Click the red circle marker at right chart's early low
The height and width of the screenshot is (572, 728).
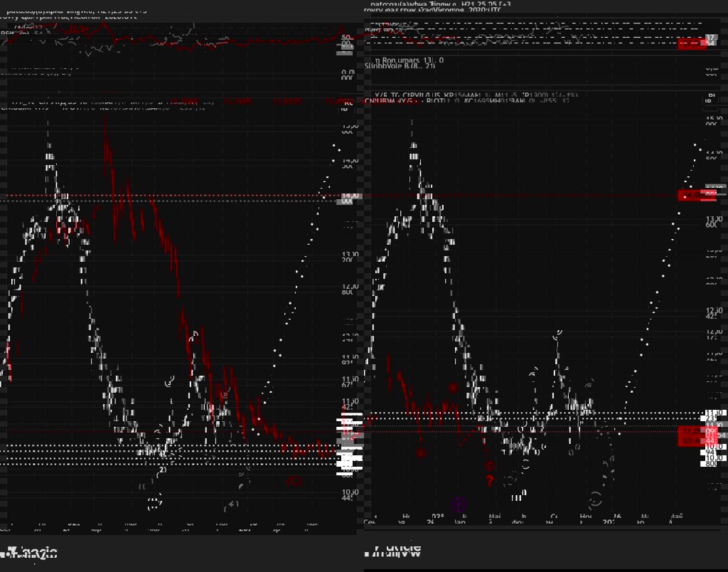tap(421, 453)
